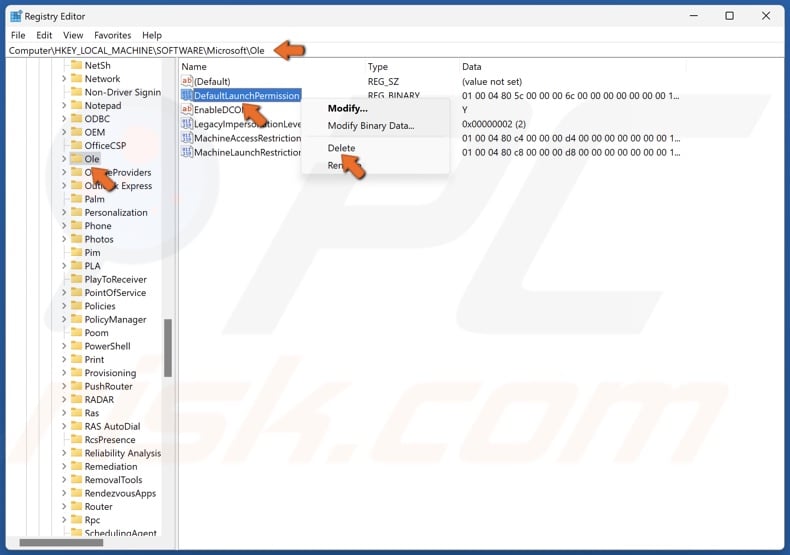
Task: Click the MachineAccessRestriction binary icon
Action: click(187, 138)
